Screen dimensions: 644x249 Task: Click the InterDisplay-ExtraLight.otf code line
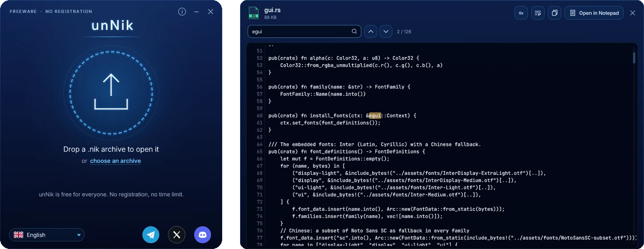click(x=419, y=173)
